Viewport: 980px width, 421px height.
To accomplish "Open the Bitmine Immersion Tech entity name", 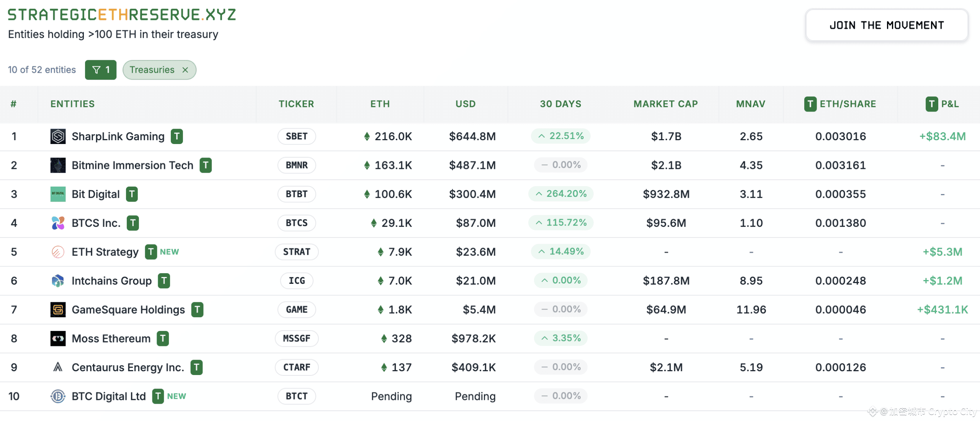I will click(x=132, y=165).
